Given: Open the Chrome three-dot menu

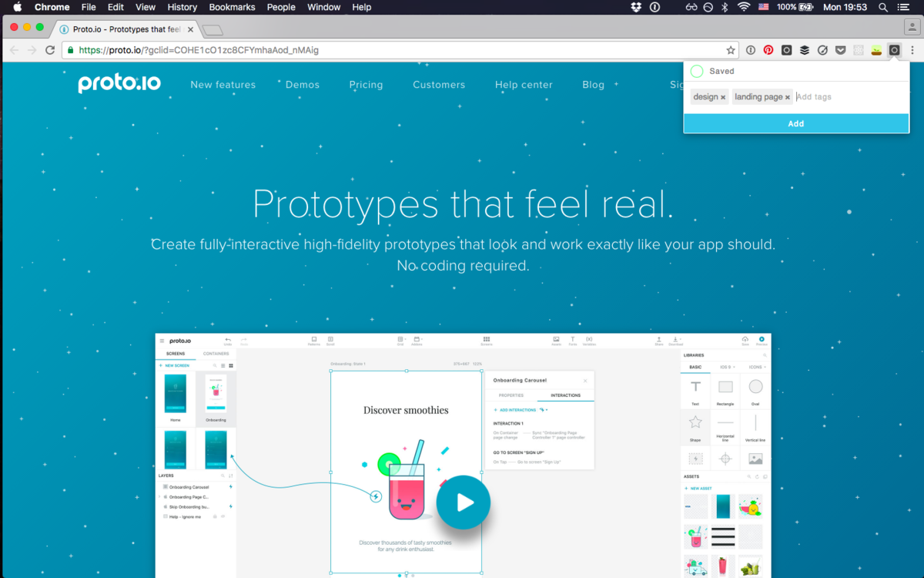Looking at the screenshot, I should pos(912,50).
